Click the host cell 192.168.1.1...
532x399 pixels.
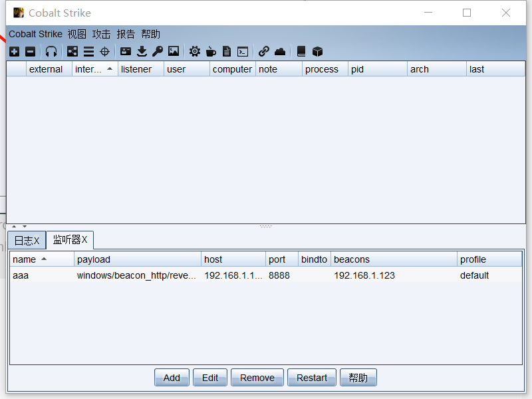click(233, 275)
